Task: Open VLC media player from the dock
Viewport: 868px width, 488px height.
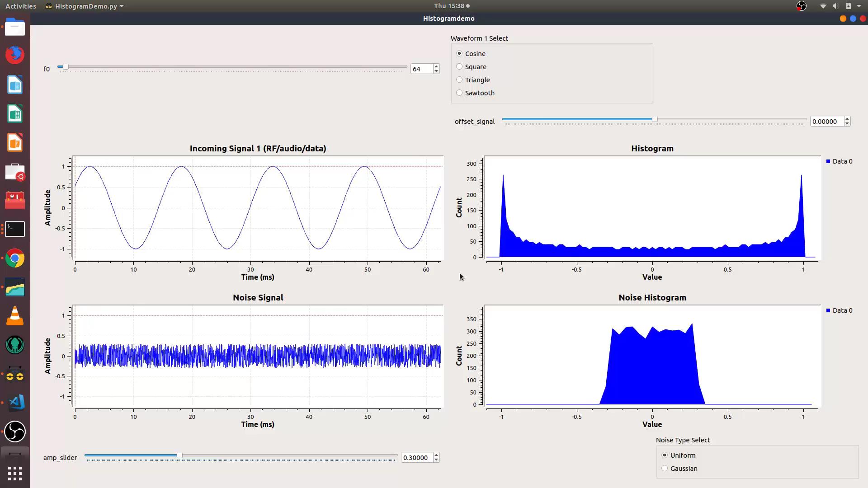Action: (x=15, y=316)
